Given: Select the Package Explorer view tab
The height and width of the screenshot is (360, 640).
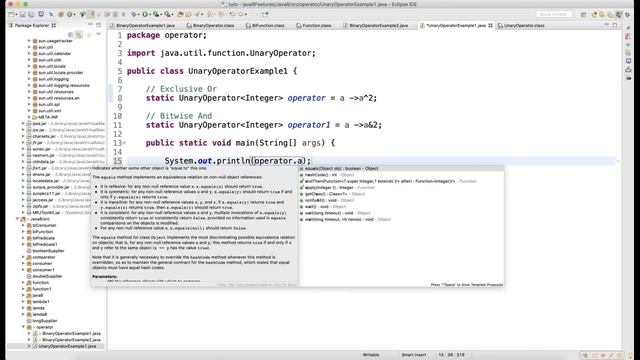Looking at the screenshot, I should coord(32,25).
